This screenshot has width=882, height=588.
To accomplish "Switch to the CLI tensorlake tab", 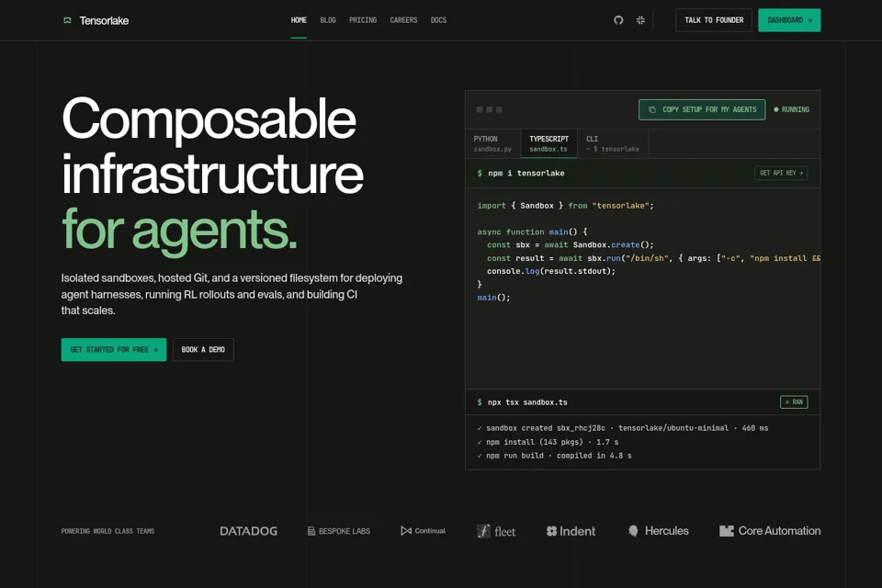I will (x=613, y=143).
